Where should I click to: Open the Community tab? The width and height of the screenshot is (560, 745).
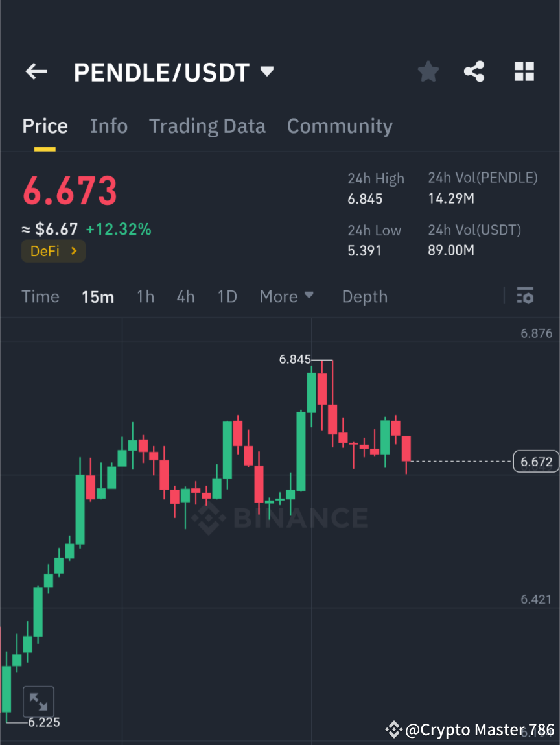[x=340, y=126]
